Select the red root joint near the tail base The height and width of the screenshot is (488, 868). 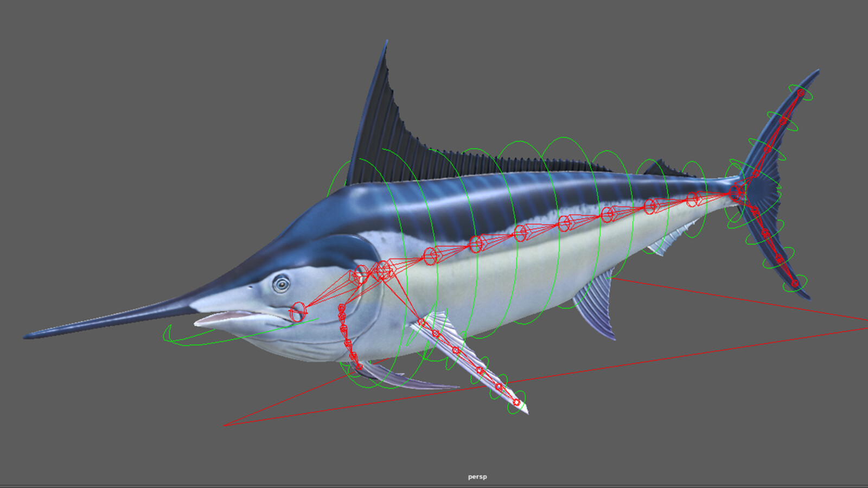(735, 192)
